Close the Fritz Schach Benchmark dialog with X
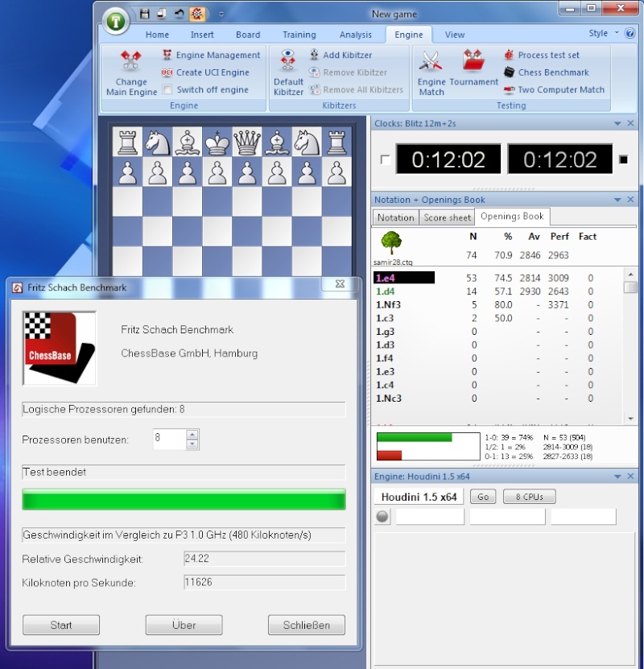644x669 pixels. (340, 284)
